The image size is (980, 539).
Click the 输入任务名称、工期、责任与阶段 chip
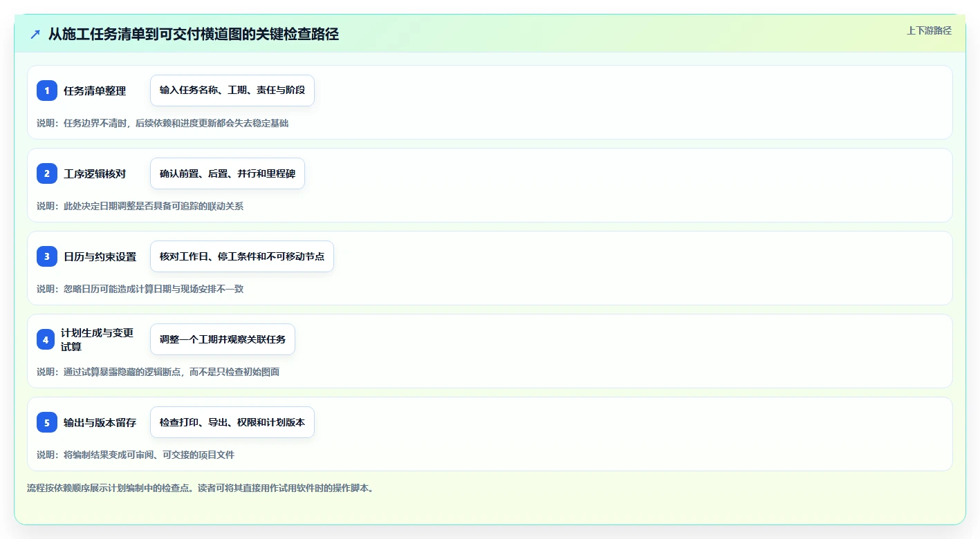[x=232, y=91]
